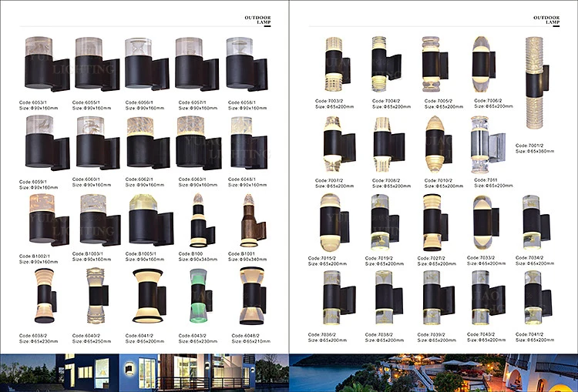The height and width of the screenshot is (392, 578).
Task: Open the lamp image labeled 6063/1
Action: [199, 142]
